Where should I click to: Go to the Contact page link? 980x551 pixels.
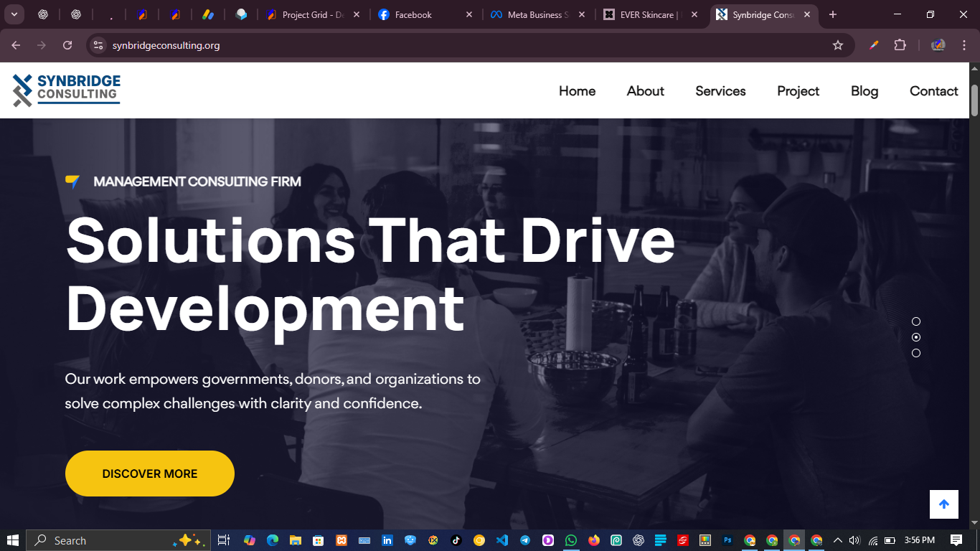tap(933, 91)
